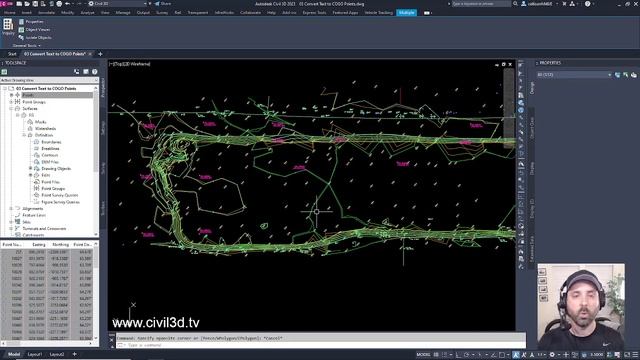This screenshot has height=360, width=640.
Task: Click the New drawing icon in quick access
Action: pos(19,4)
